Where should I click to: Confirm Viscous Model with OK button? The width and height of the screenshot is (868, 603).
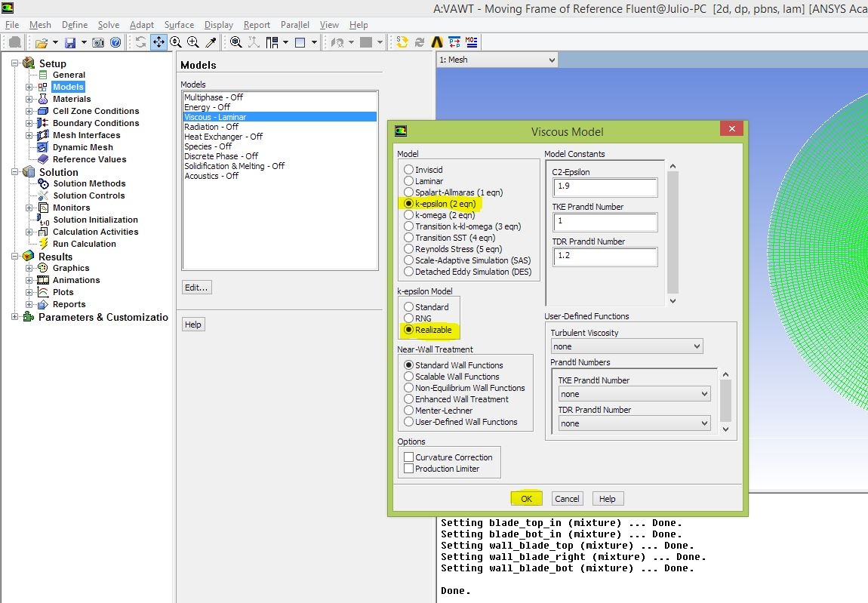526,499
